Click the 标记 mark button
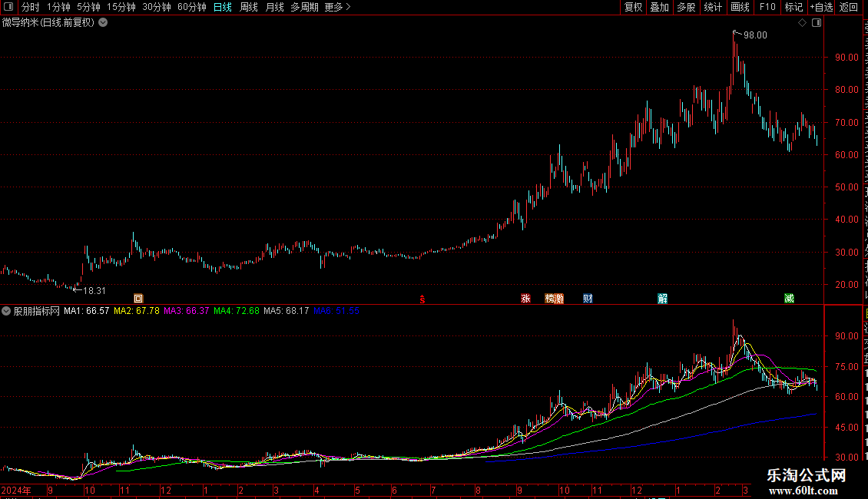 (x=793, y=7)
